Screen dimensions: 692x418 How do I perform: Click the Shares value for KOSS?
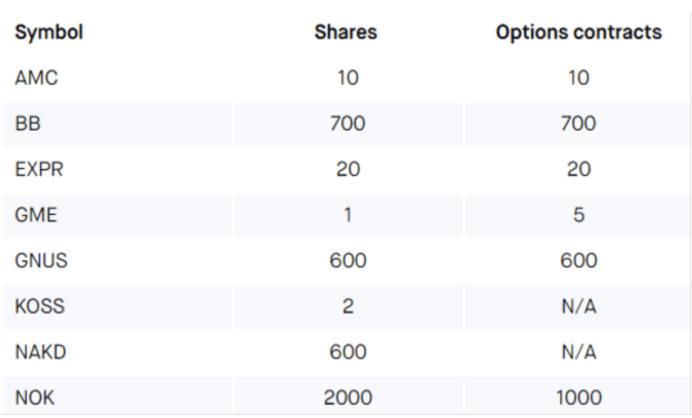(347, 307)
